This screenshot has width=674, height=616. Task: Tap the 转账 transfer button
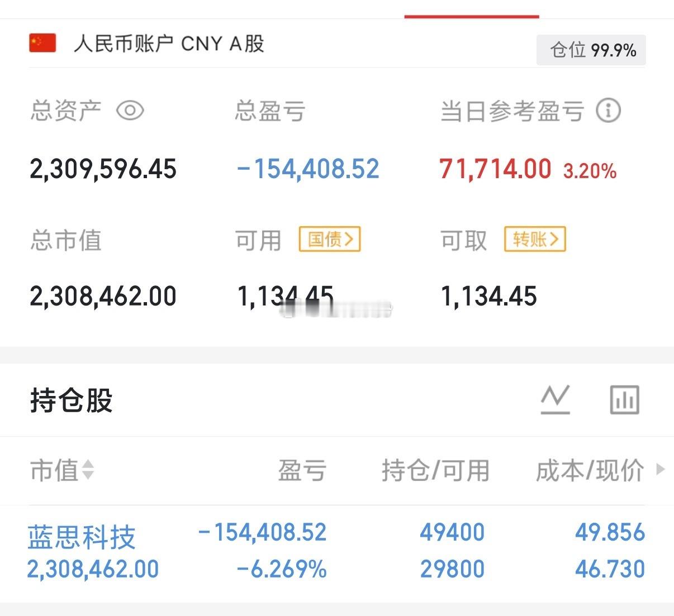[x=535, y=239]
